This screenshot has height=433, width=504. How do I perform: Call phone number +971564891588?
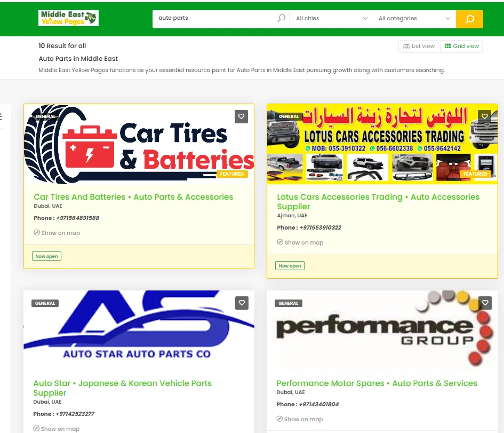[77, 218]
